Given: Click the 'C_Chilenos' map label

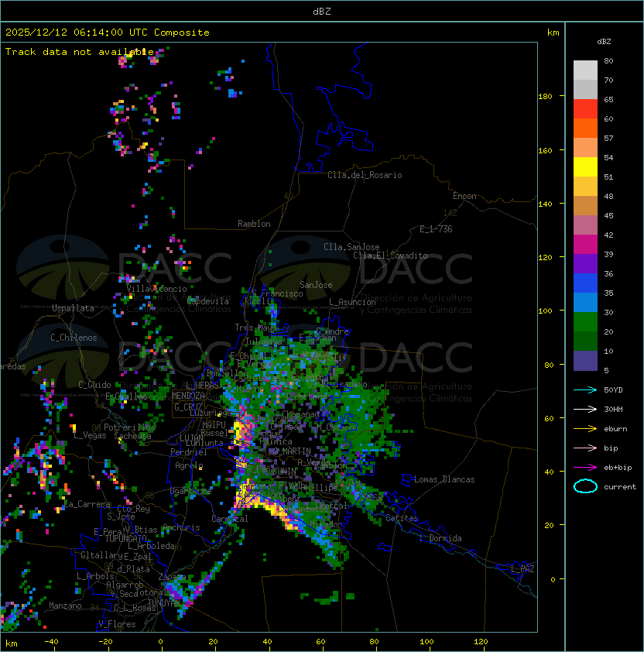Looking at the screenshot, I should pos(74,338).
